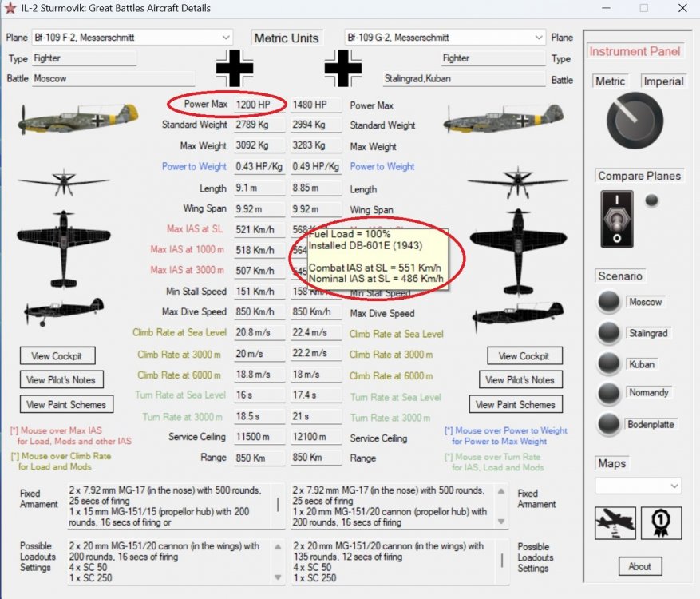Click the About button
The width and height of the screenshot is (700, 599).
[639, 566]
